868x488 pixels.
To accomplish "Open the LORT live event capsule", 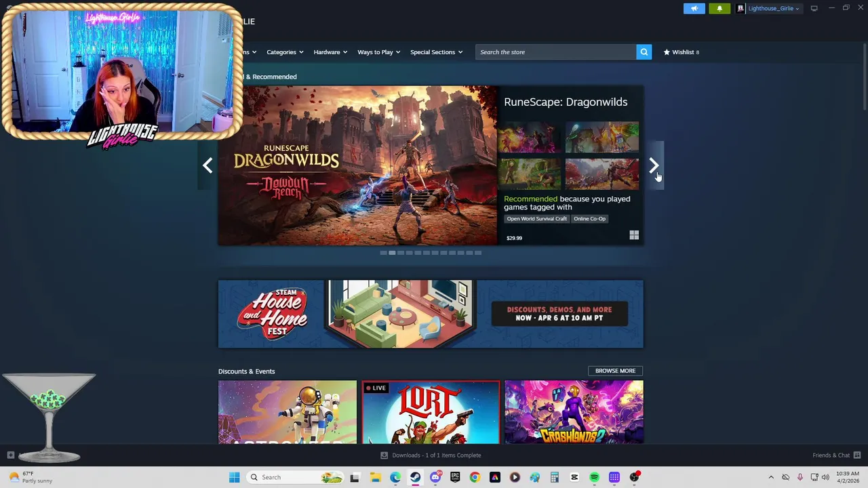I will point(431,412).
